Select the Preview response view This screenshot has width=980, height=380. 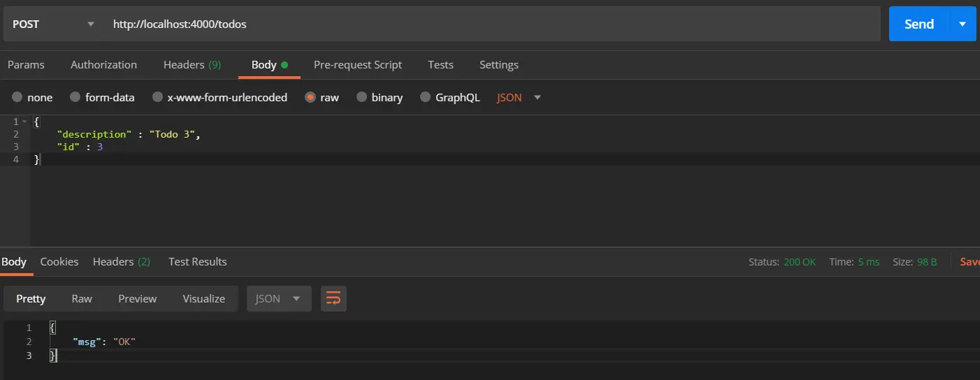pos(138,298)
